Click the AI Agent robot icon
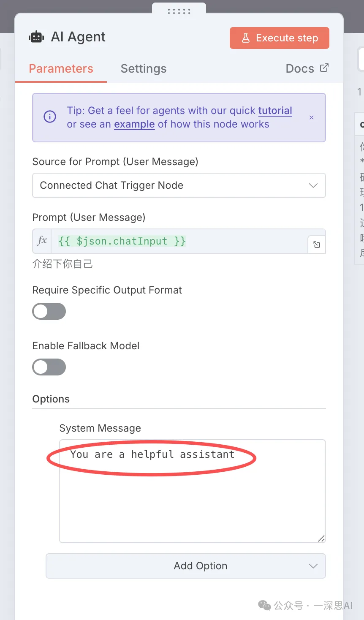The width and height of the screenshot is (364, 620). 36,37
